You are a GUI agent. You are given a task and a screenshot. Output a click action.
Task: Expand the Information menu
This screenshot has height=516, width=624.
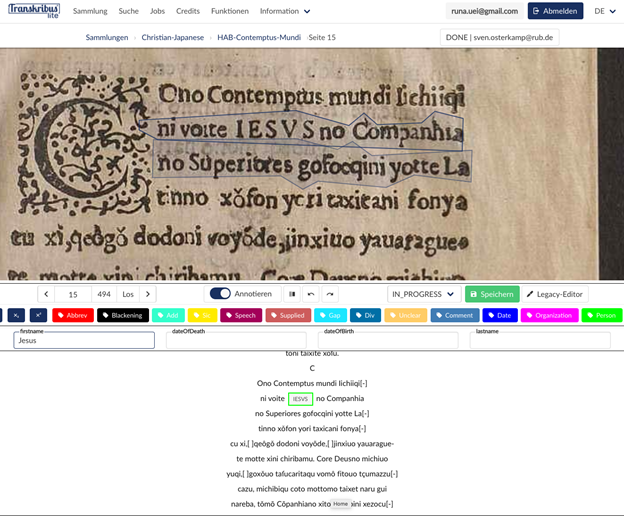coord(285,11)
